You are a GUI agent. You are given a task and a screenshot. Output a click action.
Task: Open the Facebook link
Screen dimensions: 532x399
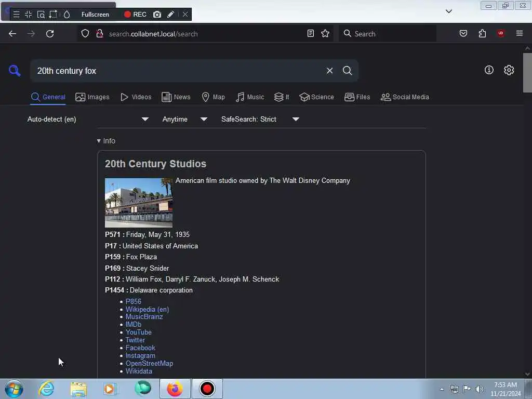coord(140,348)
